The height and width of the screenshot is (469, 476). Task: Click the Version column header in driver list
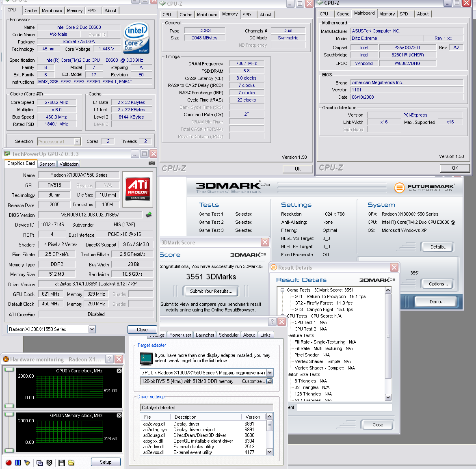click(253, 417)
